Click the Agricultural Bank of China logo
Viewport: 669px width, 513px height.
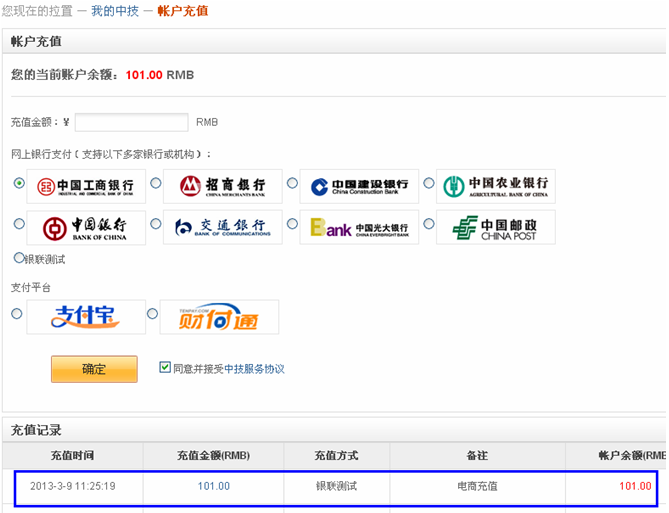[495, 186]
